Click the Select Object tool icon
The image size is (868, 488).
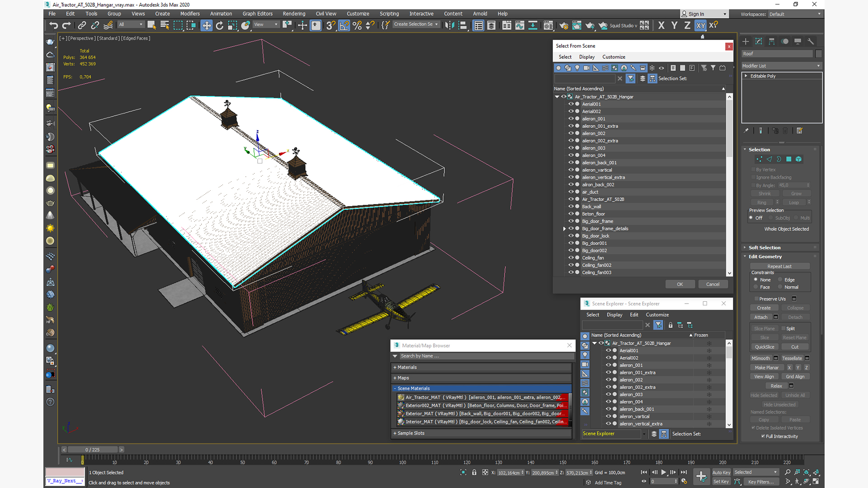point(151,25)
